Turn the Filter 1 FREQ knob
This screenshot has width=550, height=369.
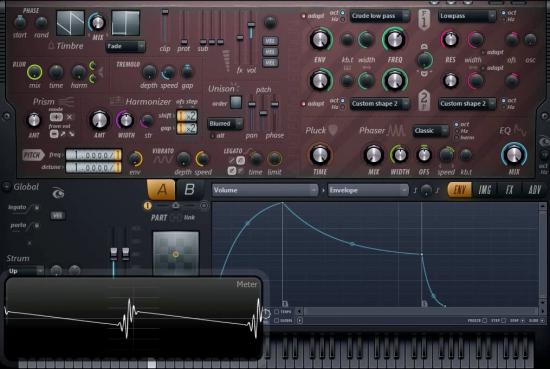(395, 39)
